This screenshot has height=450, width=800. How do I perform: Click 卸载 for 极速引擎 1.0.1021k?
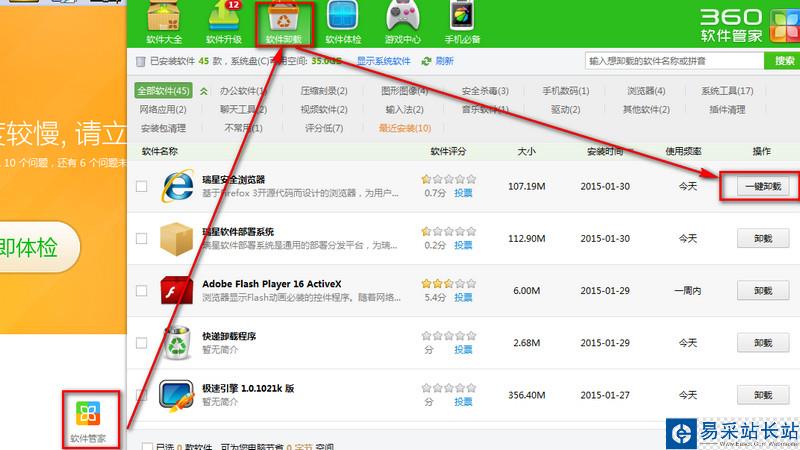click(x=763, y=395)
